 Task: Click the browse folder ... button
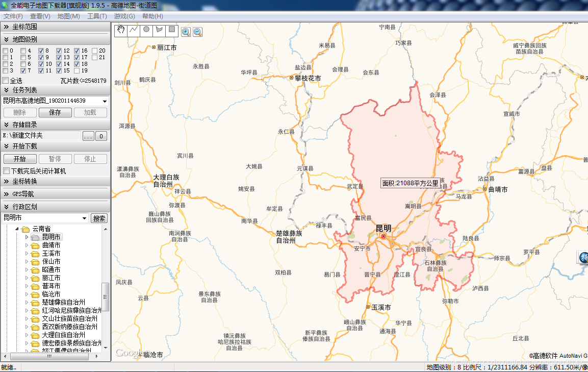(x=88, y=136)
